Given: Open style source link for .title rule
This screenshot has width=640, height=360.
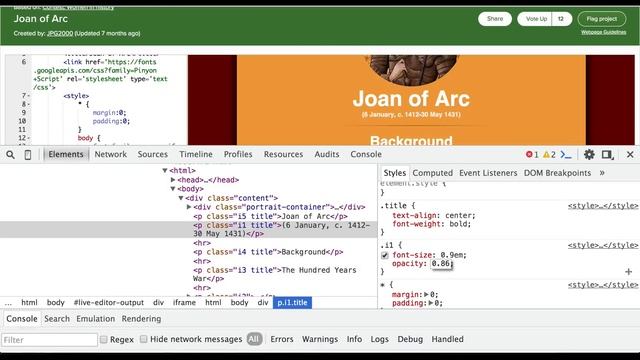Looking at the screenshot, I should 602,206.
